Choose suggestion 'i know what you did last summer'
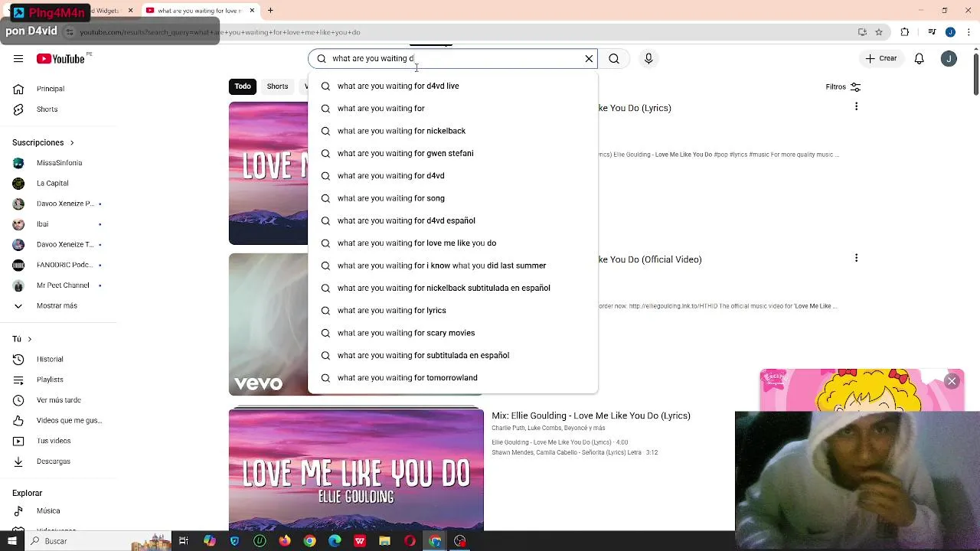 pyautogui.click(x=452, y=266)
